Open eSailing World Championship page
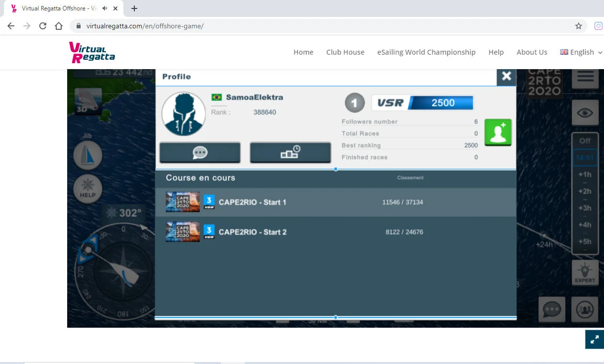 426,52
